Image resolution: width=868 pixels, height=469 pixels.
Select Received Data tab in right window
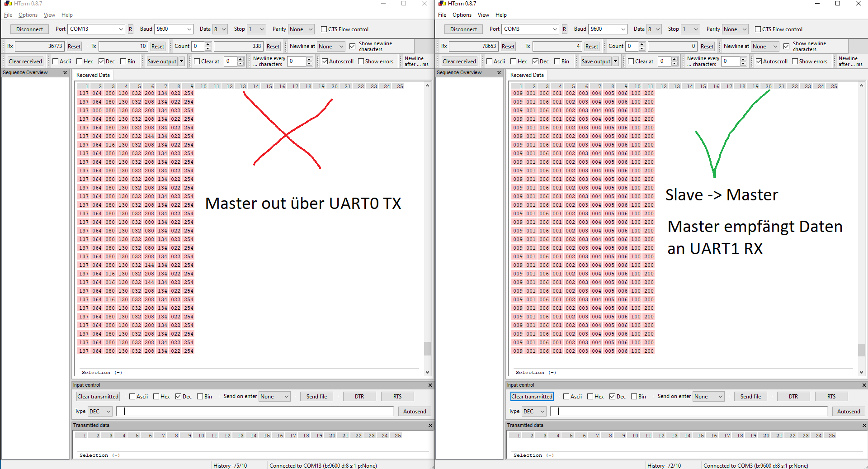527,75
